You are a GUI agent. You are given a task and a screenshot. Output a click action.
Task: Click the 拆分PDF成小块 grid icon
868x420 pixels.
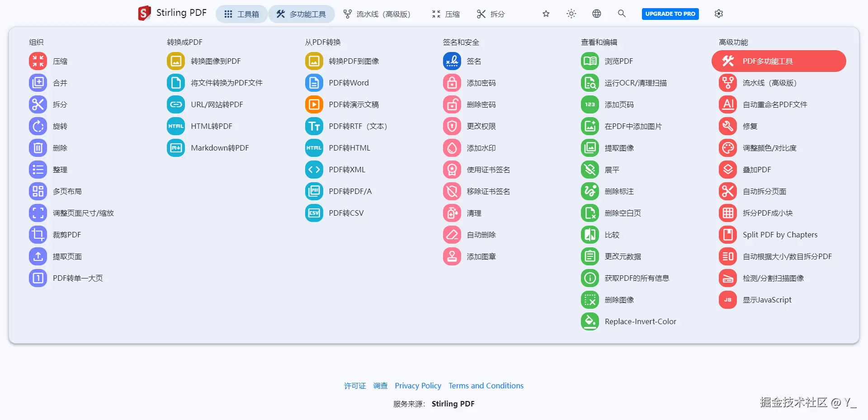coord(728,213)
